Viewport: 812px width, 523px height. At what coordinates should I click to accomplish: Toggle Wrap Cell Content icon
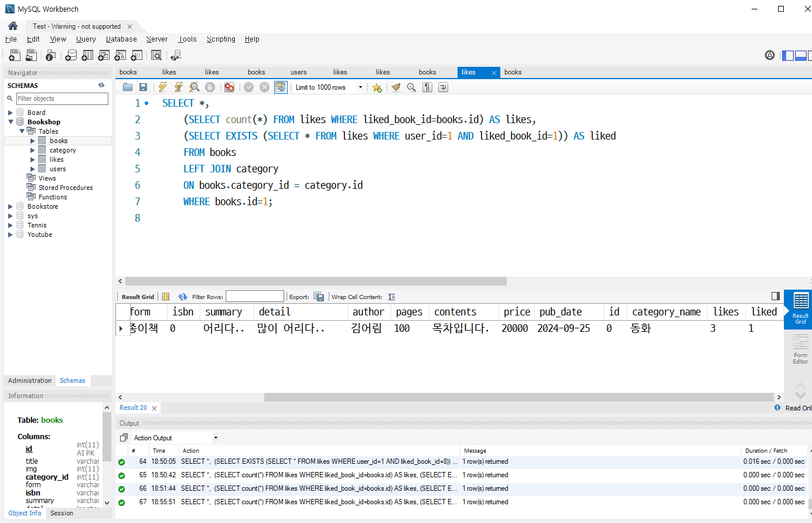(x=391, y=297)
